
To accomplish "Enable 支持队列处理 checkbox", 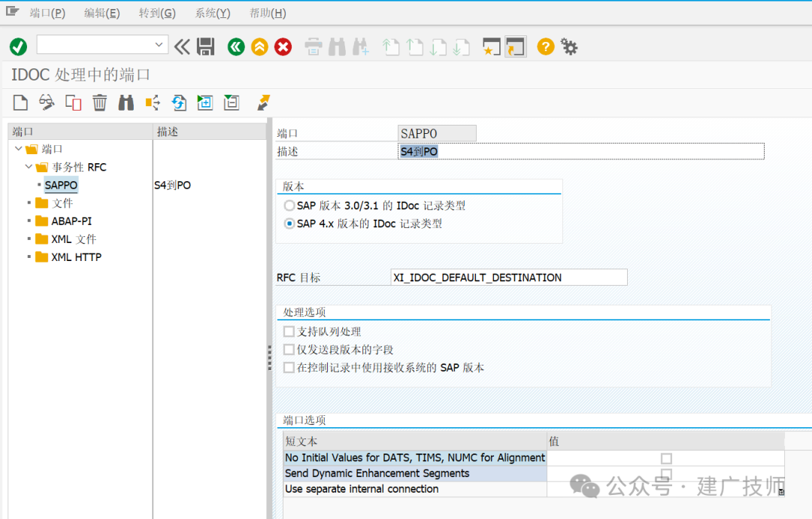I will point(289,332).
